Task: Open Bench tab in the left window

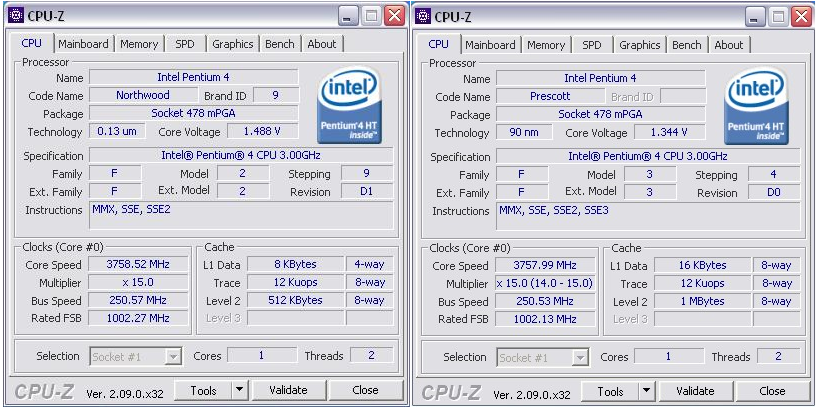Action: tap(280, 44)
